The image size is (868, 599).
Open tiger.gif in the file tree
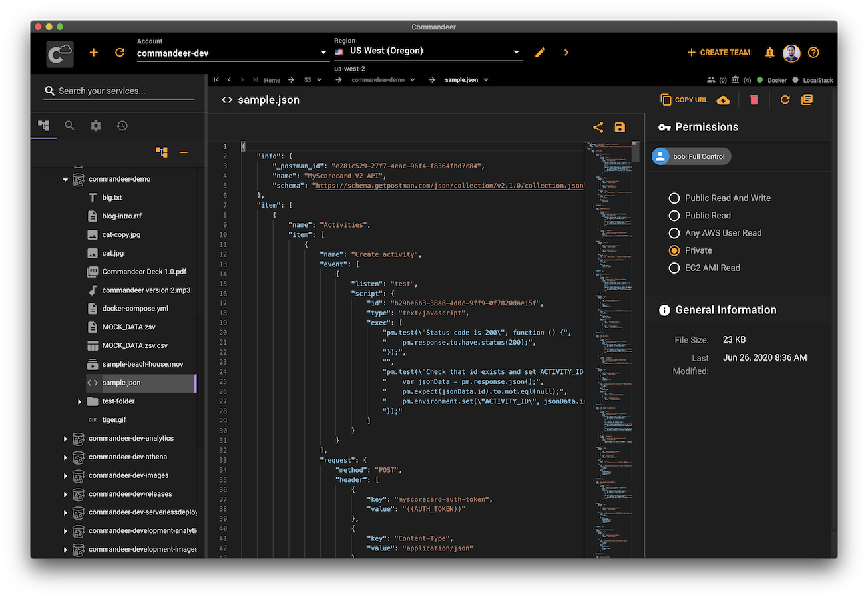click(114, 420)
